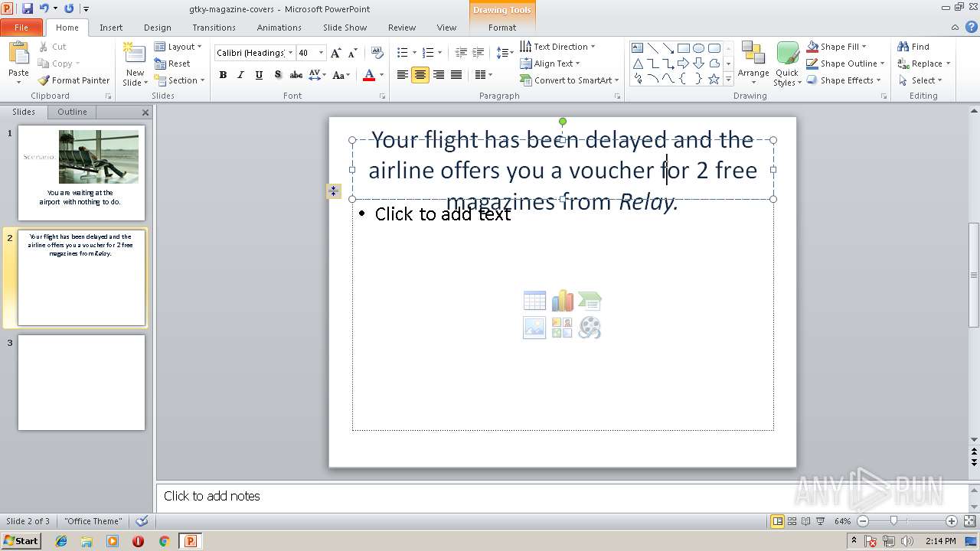Click the zoom slider handle
The image size is (980, 551).
(893, 521)
